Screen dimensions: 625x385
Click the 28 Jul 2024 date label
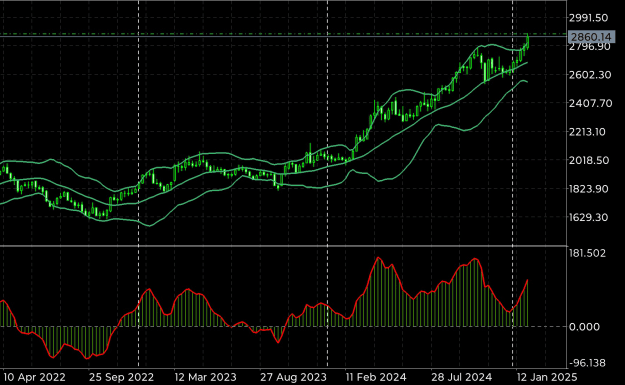[461, 377]
